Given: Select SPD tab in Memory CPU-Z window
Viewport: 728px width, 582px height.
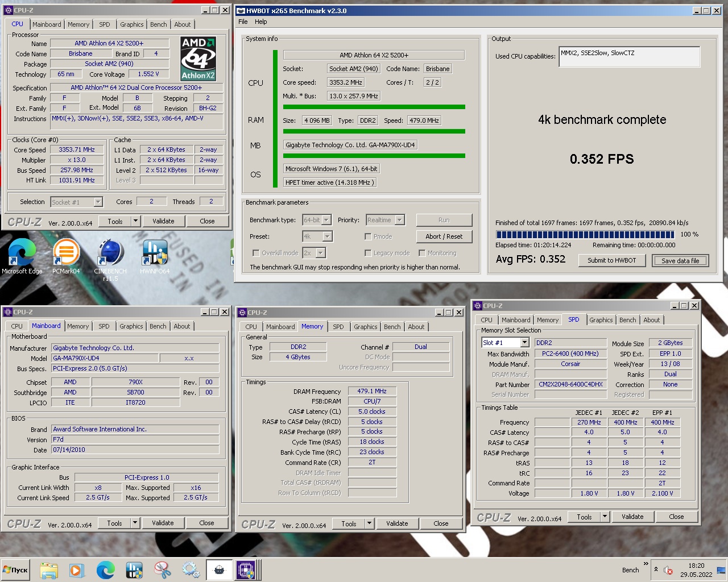Looking at the screenshot, I should (x=338, y=327).
